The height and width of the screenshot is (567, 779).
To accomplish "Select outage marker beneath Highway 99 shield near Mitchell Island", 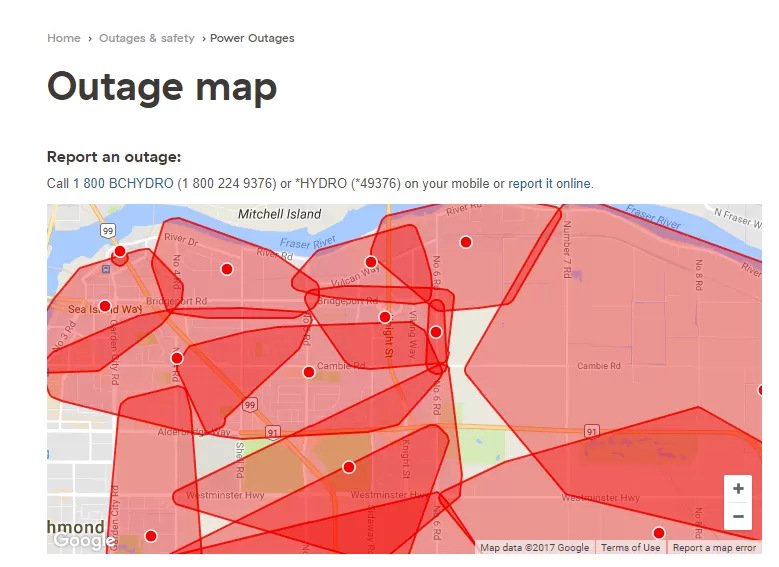I will pos(120,251).
